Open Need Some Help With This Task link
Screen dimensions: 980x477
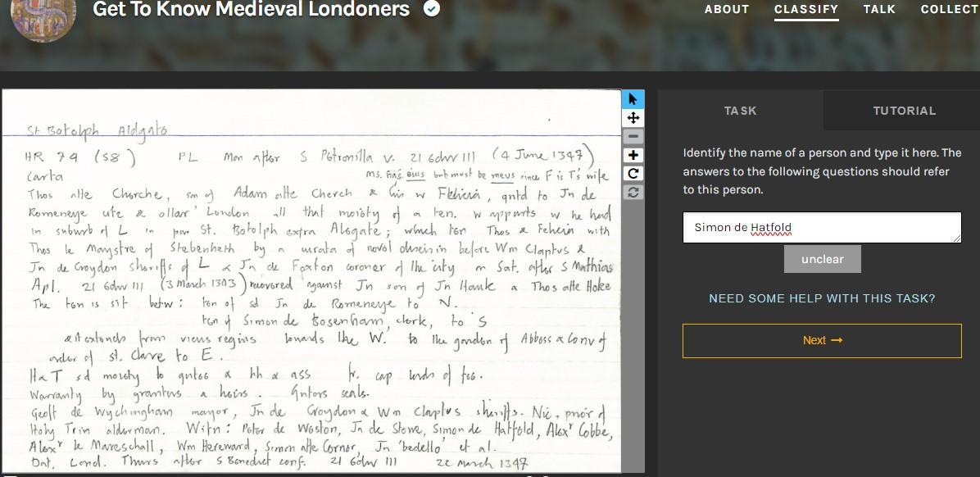coord(822,299)
